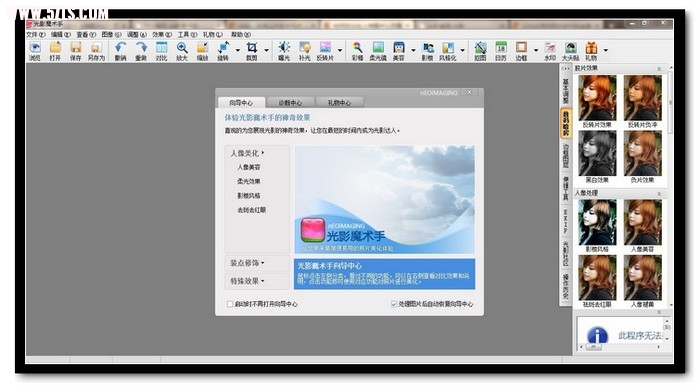Open the 编辑 menu
The width and height of the screenshot is (700, 392).
[61, 34]
